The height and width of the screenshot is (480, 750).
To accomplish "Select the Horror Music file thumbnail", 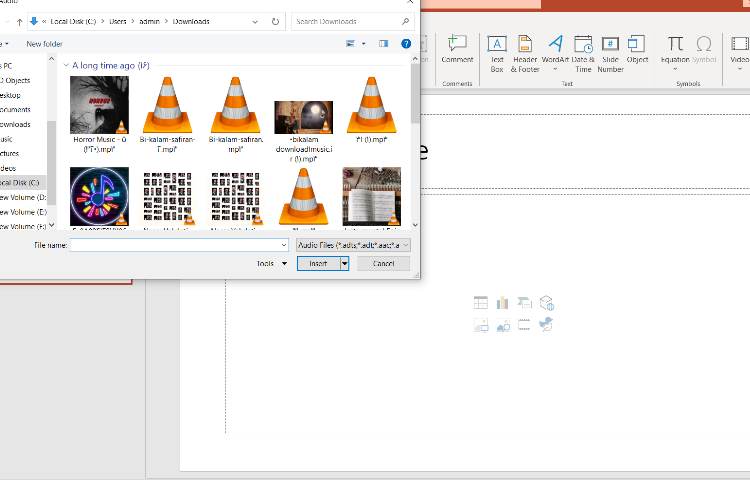I will (x=99, y=105).
